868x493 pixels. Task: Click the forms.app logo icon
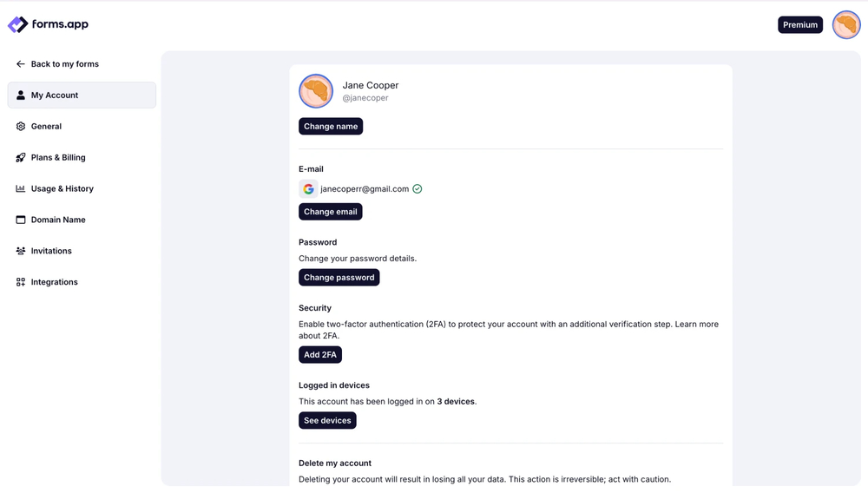pos(18,25)
